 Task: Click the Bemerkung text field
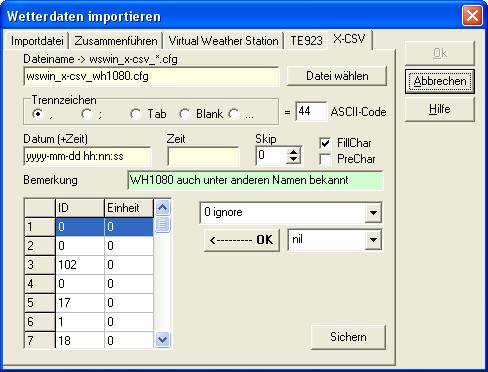(255, 180)
